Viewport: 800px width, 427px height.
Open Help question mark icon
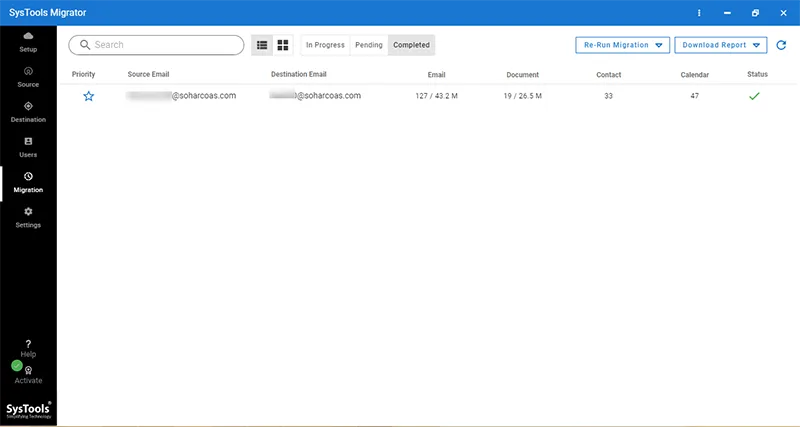tap(28, 344)
